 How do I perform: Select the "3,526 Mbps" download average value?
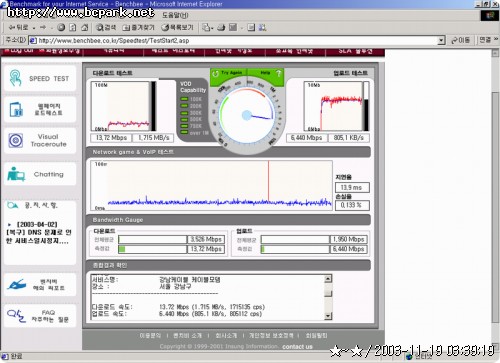tap(206, 239)
